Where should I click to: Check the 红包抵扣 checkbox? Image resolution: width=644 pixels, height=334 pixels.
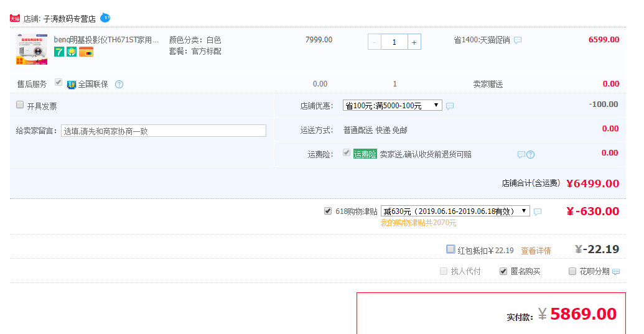click(450, 249)
